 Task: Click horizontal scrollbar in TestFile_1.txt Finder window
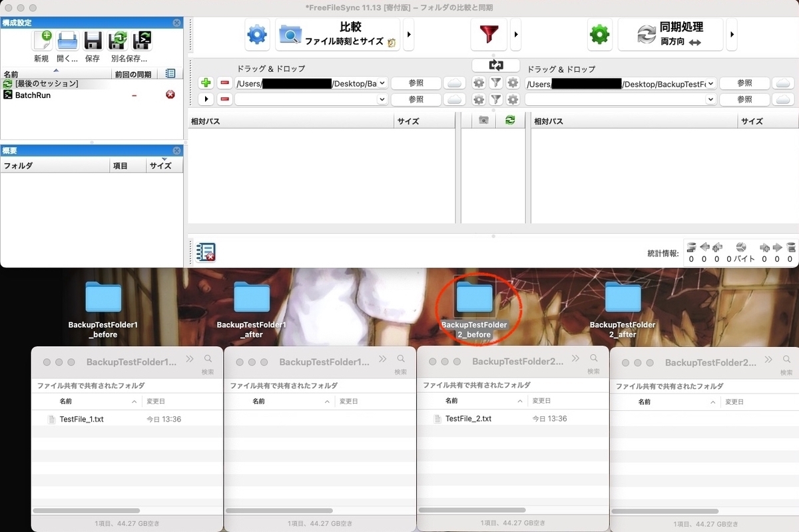click(x=87, y=511)
